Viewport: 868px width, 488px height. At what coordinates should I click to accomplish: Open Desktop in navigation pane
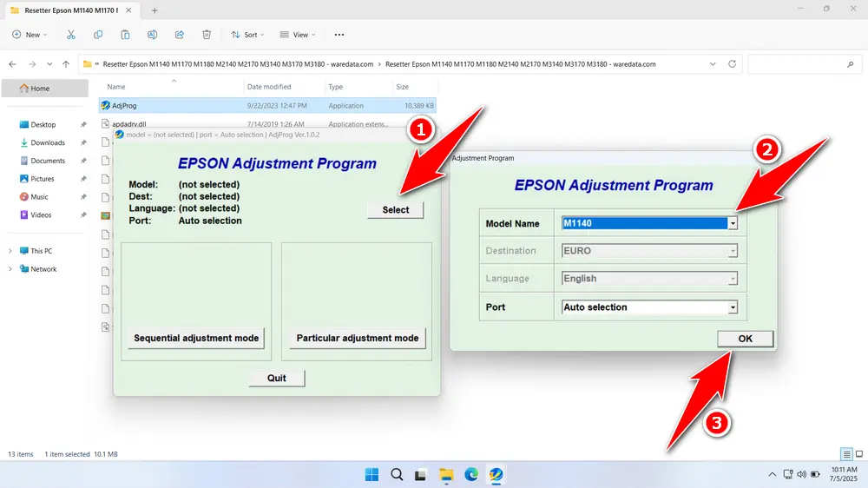pyautogui.click(x=43, y=125)
